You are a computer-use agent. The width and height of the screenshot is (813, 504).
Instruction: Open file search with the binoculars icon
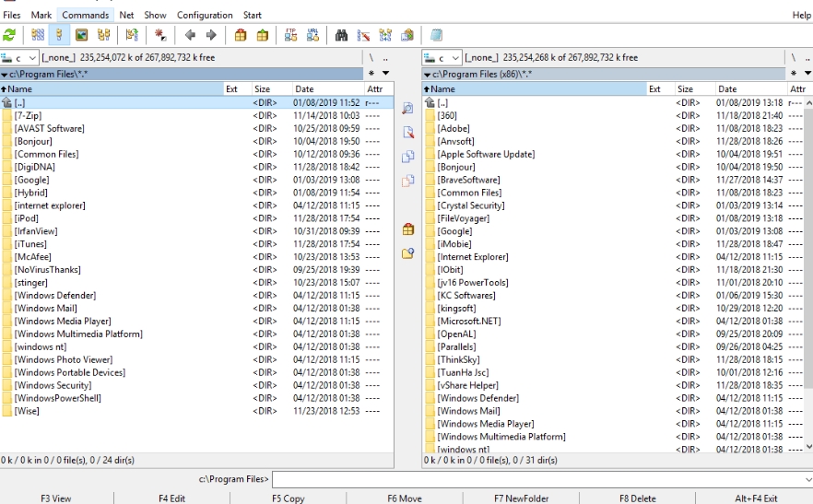(341, 35)
